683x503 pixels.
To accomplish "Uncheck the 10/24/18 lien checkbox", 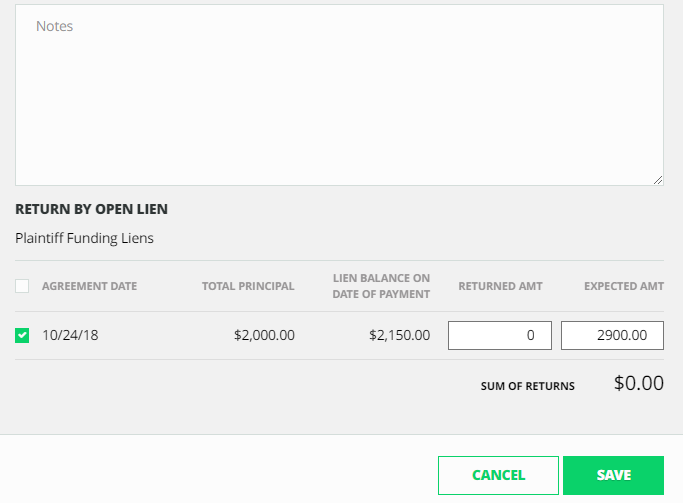I will click(22, 335).
